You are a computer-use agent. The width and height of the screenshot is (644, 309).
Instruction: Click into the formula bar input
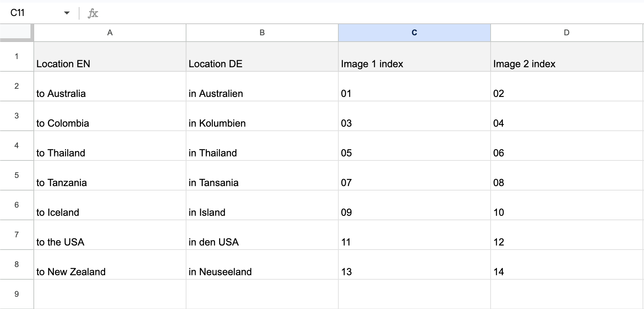coord(334,13)
